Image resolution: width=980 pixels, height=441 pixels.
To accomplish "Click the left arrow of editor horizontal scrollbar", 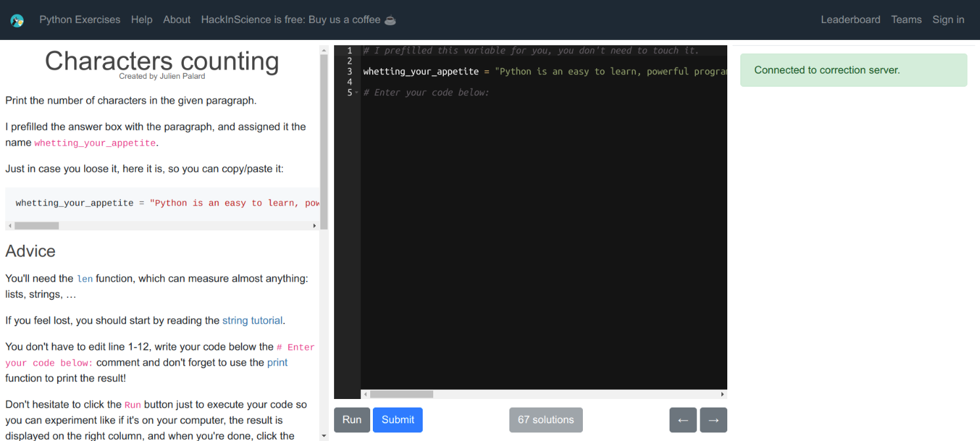I will 365,394.
